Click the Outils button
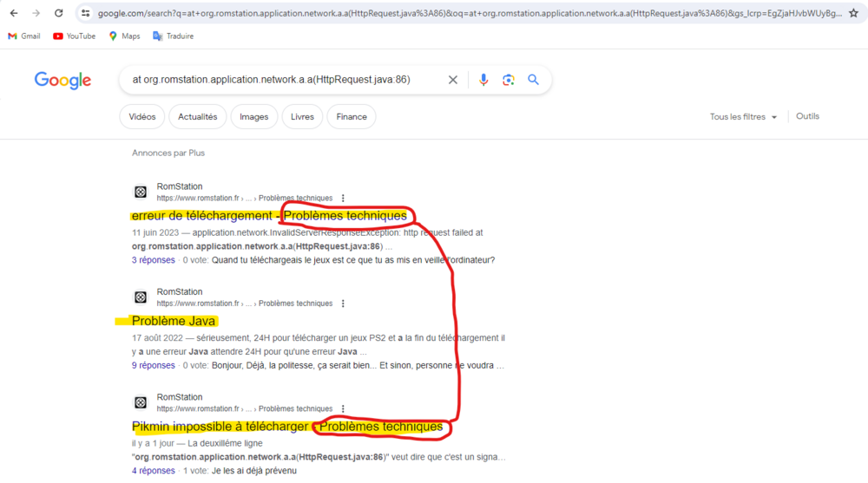This screenshot has width=868, height=483. 807,116
